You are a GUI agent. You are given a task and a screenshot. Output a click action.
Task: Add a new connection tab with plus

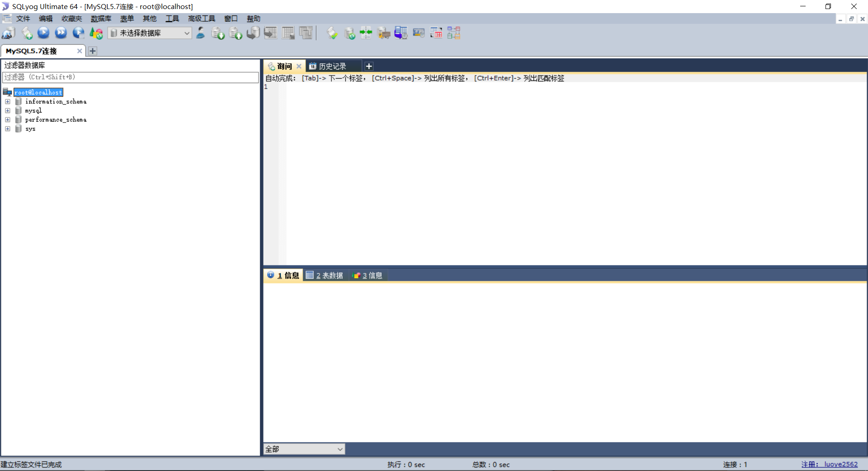(93, 51)
